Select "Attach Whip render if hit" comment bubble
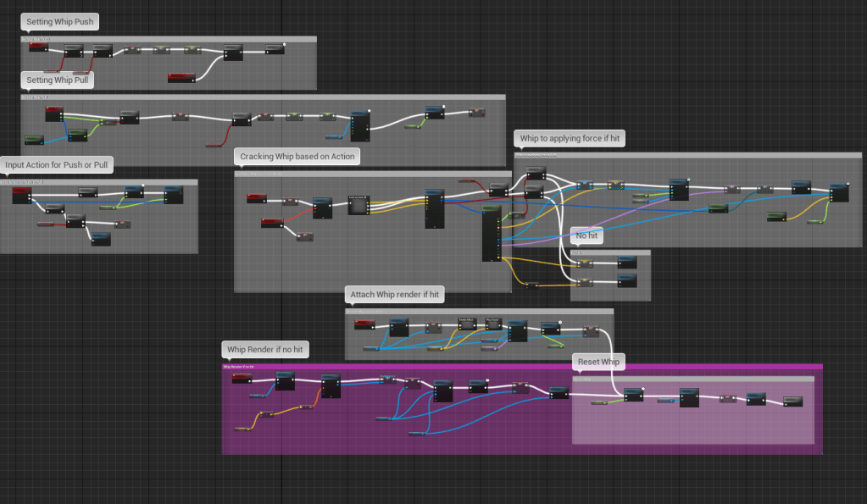This screenshot has width=867, height=504. 395,295
